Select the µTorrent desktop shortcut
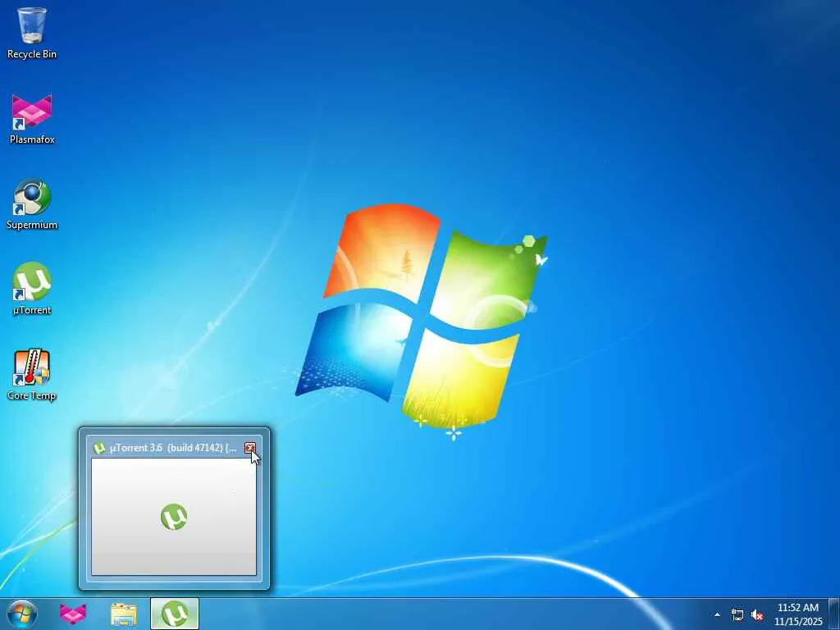The width and height of the screenshot is (840, 630). coord(32,290)
